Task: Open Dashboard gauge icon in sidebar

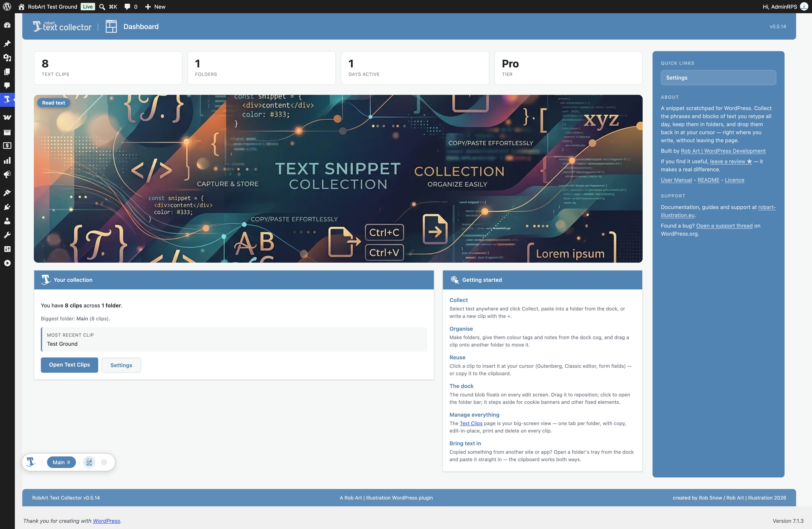Action: (7, 25)
